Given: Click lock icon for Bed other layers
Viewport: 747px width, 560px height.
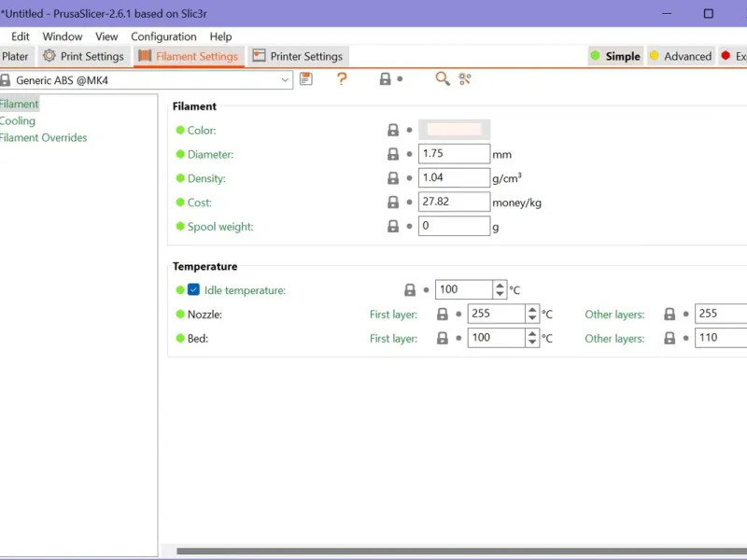Looking at the screenshot, I should coord(669,338).
